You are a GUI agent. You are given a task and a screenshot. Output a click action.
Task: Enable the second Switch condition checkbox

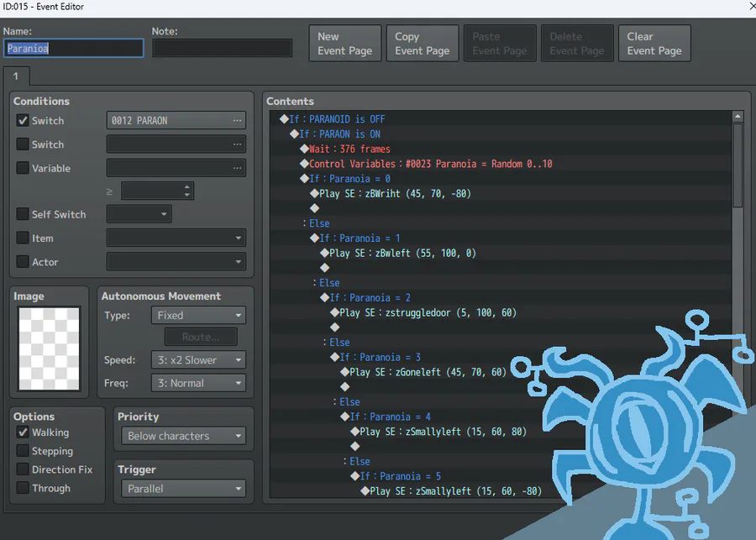coord(23,144)
